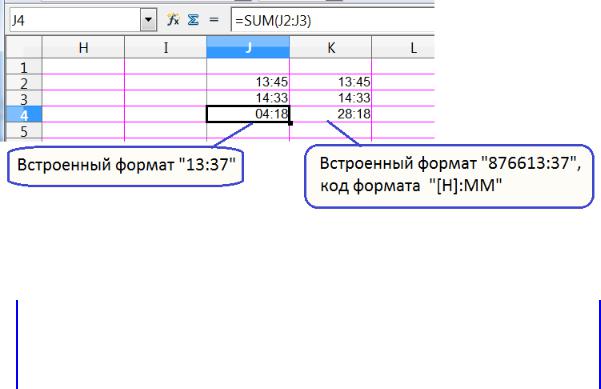Click cell J4 showing 04:18
The width and height of the screenshot is (601, 389).
pos(248,114)
